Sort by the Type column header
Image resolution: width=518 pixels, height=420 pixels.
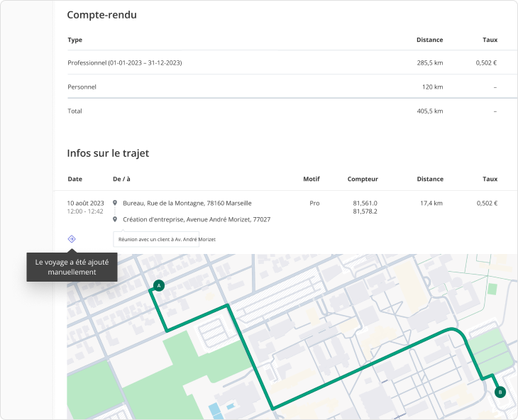coord(75,40)
